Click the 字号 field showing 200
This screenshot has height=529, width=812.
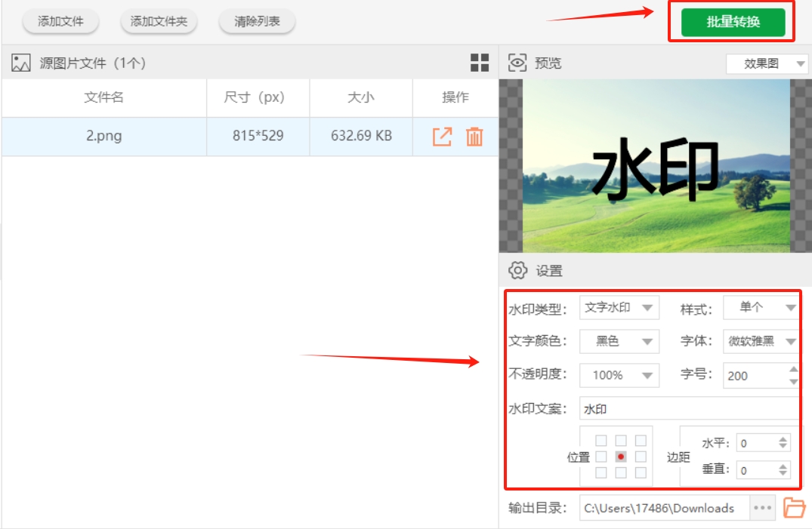755,376
